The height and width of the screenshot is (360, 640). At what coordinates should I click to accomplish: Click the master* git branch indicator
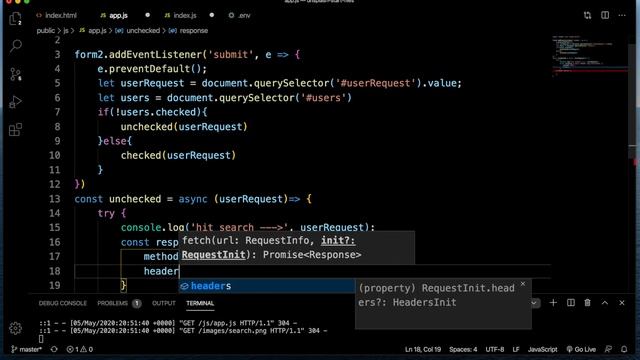[x=27, y=349]
